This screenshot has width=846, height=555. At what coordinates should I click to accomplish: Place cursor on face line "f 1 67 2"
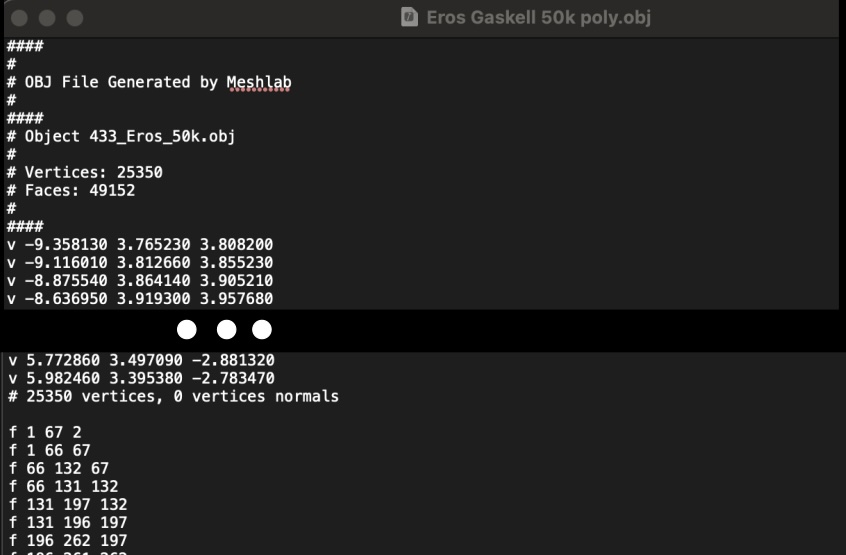pyautogui.click(x=44, y=432)
